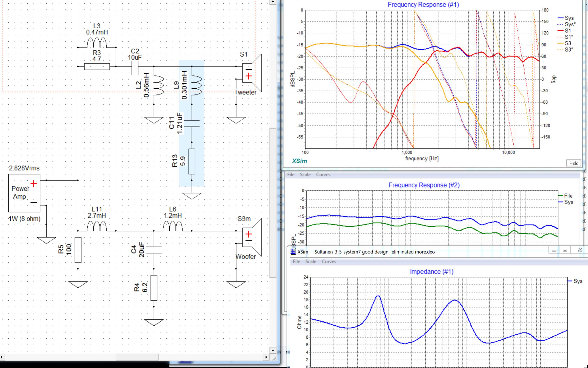Select resistor R13 5.9 component
Image resolution: width=588 pixels, height=368 pixels.
tap(192, 161)
